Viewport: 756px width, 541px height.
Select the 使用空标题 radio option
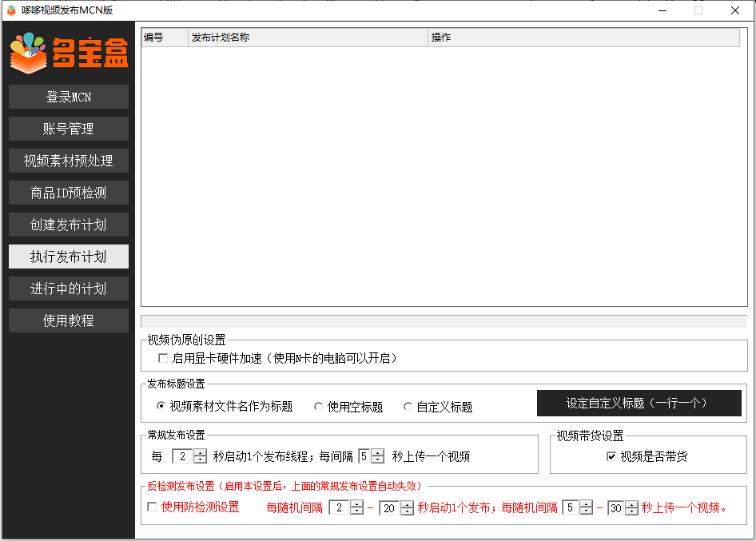(x=318, y=407)
